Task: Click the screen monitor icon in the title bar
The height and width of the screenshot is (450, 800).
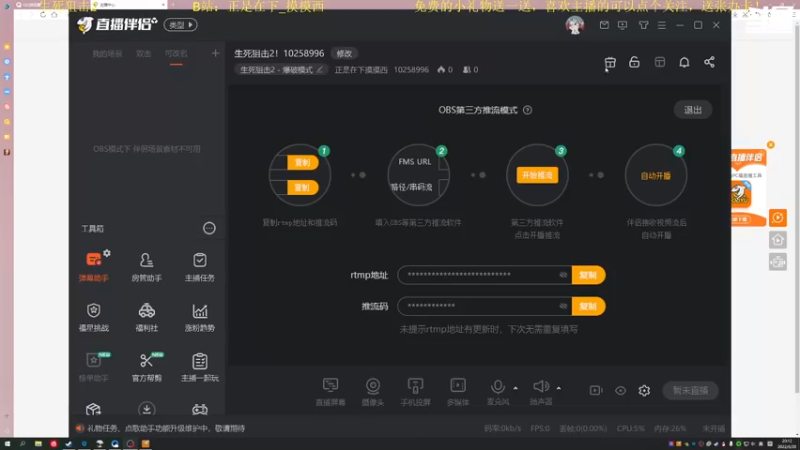Action: 622,25
